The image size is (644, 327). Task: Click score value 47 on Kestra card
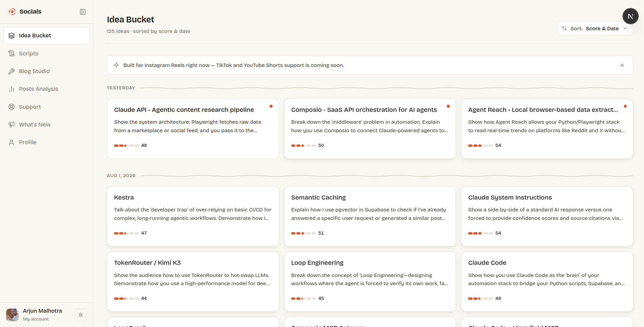click(144, 233)
